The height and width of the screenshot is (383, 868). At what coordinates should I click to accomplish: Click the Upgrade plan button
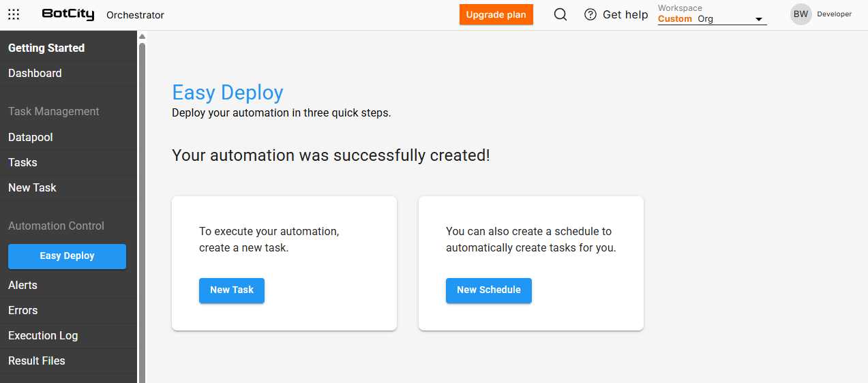point(496,14)
